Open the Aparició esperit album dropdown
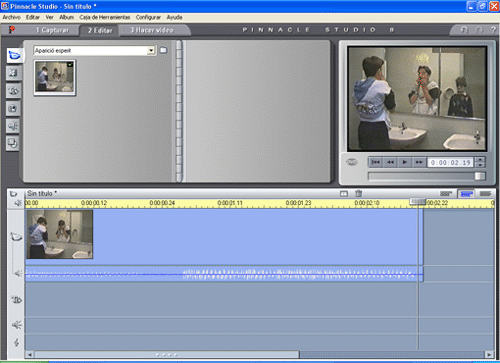Image resolution: width=500 pixels, height=363 pixels. (x=151, y=51)
